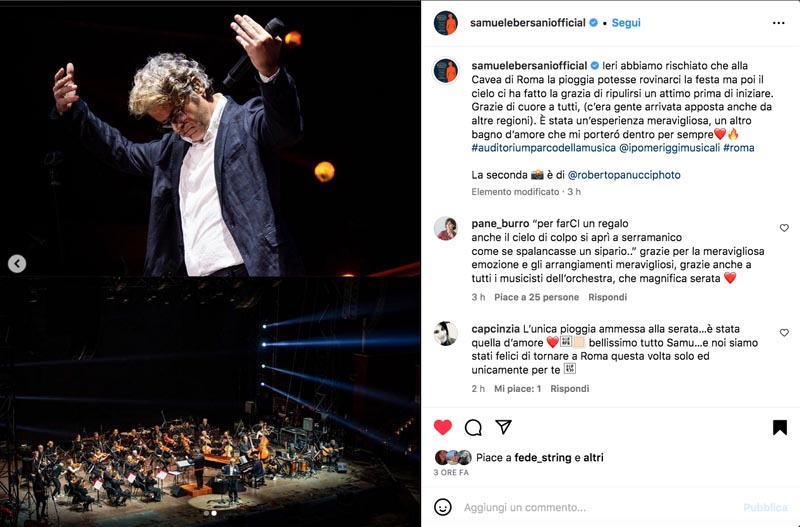Open capcinzia's avatar thumbnail
Screen dimensions: 800x527
445,333
